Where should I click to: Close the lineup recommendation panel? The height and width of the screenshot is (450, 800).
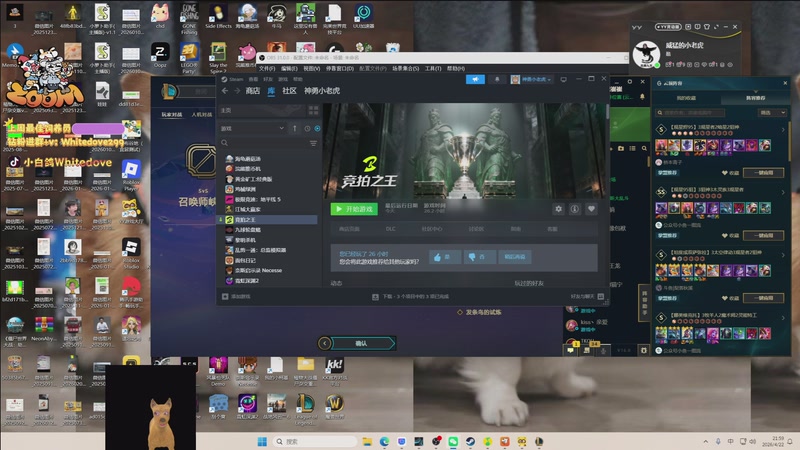click(785, 83)
